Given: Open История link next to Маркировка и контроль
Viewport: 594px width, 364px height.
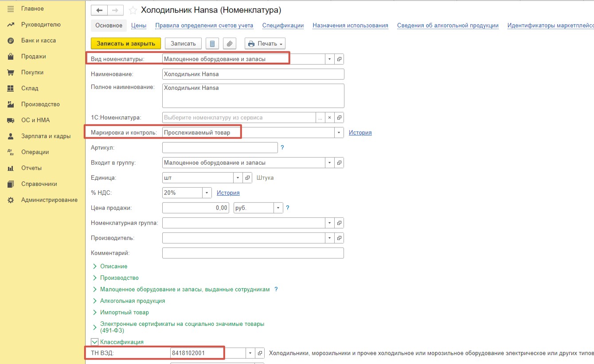Looking at the screenshot, I should click(x=360, y=132).
